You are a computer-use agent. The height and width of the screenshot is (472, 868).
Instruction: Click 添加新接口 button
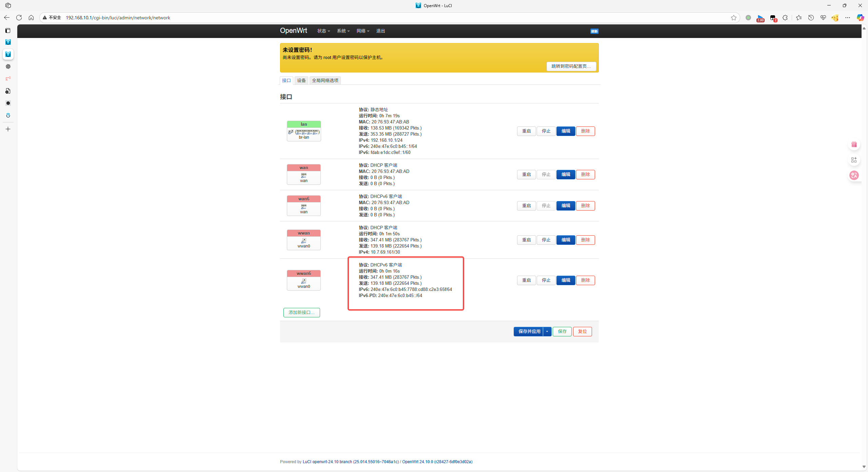coord(302,313)
